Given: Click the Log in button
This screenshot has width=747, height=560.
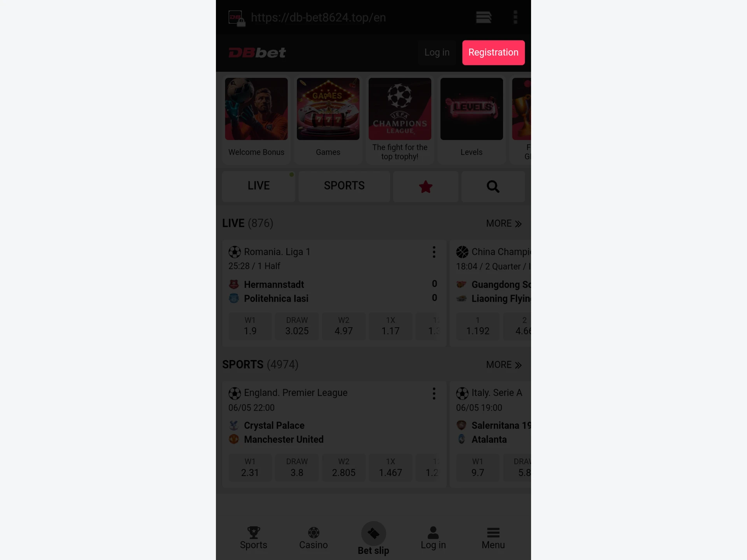Looking at the screenshot, I should tap(437, 52).
